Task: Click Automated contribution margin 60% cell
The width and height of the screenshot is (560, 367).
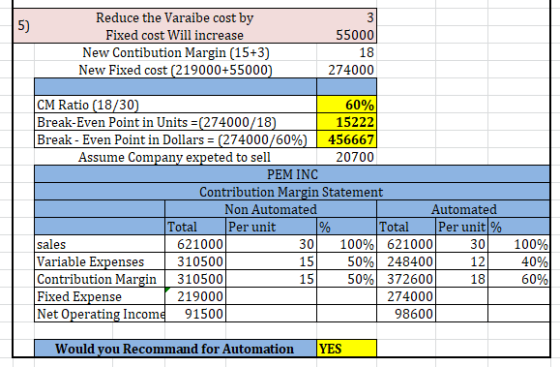Action: pos(519,279)
